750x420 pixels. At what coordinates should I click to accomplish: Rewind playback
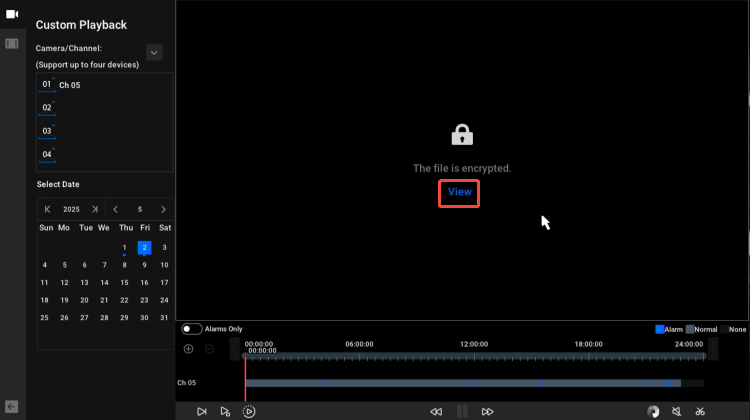point(436,411)
